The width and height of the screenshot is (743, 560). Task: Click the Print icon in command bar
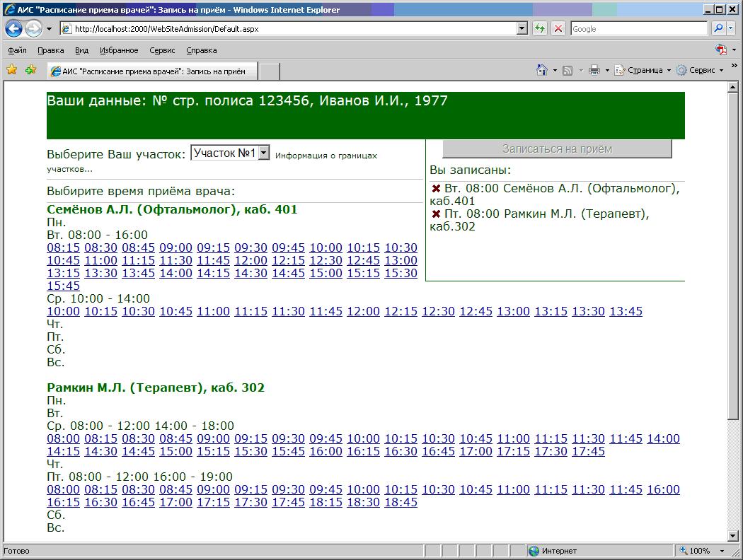click(594, 71)
